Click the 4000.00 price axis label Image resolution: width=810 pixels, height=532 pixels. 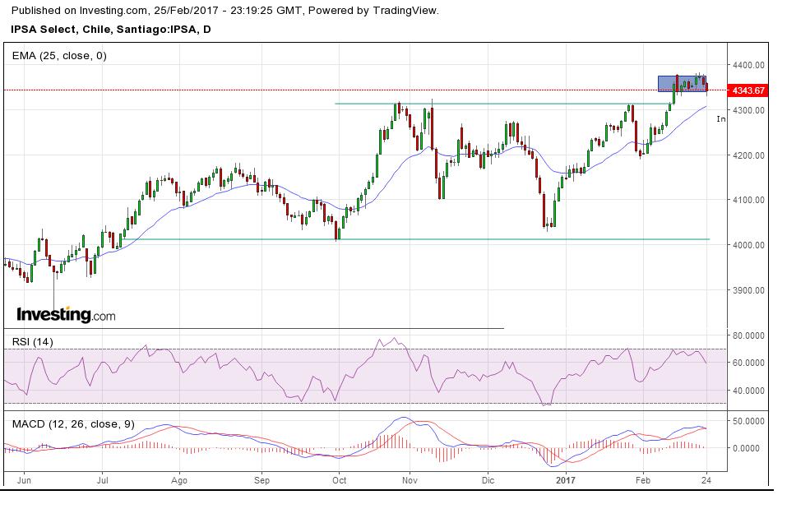tap(748, 245)
